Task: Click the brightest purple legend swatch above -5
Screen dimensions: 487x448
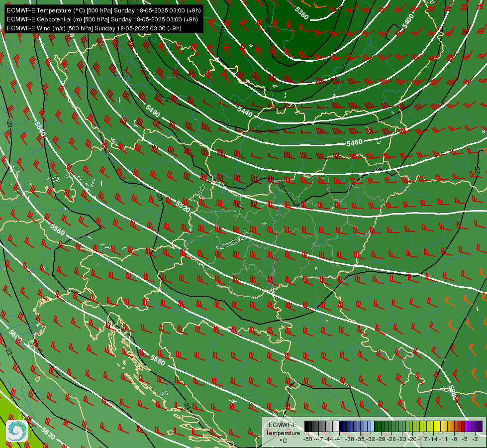Action: 467,426
